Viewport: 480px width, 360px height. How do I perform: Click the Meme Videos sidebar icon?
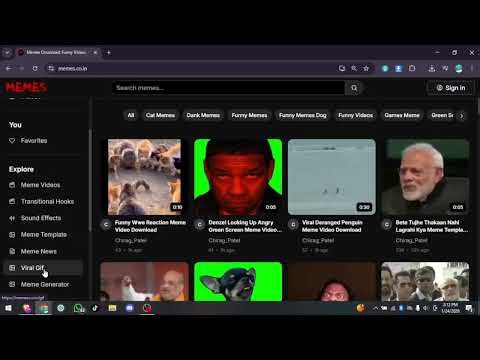[x=12, y=185]
